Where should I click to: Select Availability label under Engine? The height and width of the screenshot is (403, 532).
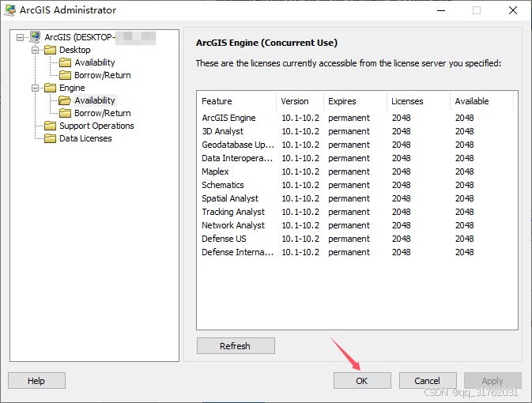[95, 100]
